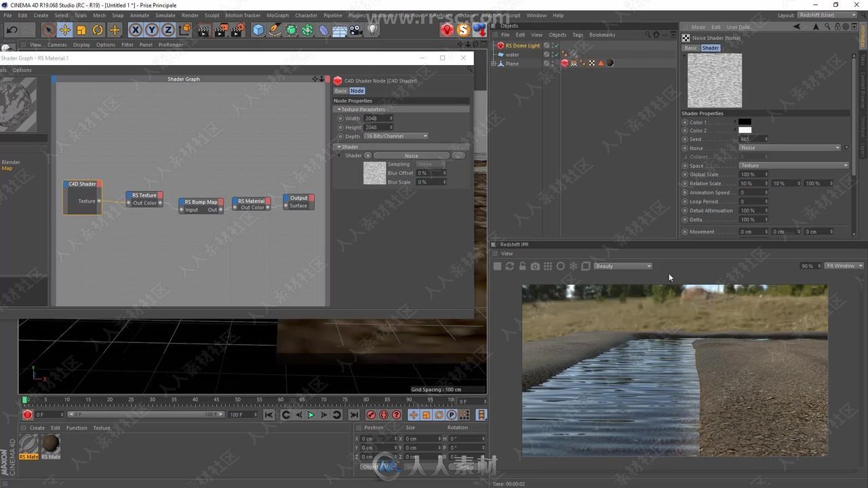The height and width of the screenshot is (488, 868).
Task: Click the Apply button in coordinates
Action: click(x=466, y=467)
